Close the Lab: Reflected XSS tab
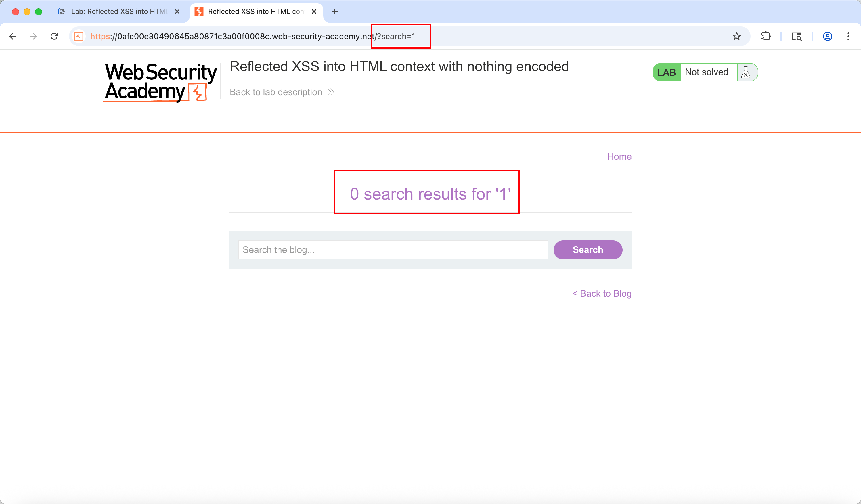The width and height of the screenshot is (861, 504). [x=177, y=12]
